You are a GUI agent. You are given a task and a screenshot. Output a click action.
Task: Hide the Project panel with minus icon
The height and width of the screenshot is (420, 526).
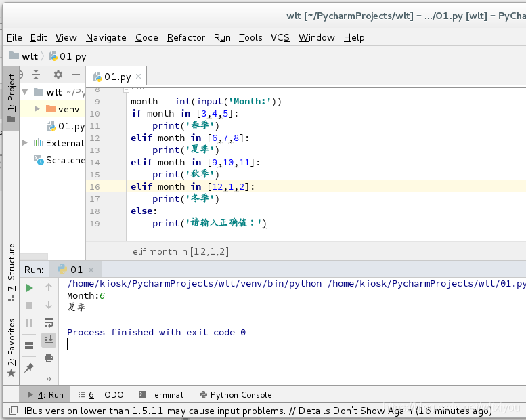tap(76, 75)
